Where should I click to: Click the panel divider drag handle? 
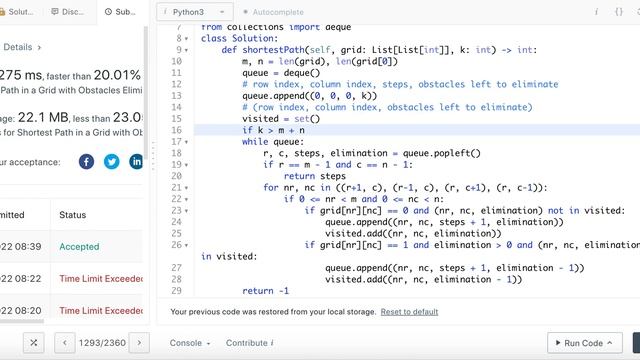tap(153, 156)
